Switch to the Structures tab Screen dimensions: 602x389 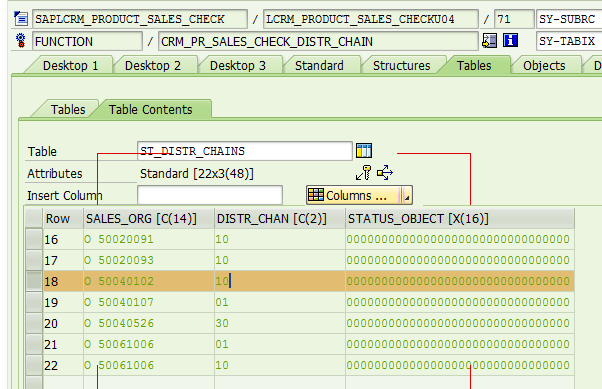[x=401, y=66]
